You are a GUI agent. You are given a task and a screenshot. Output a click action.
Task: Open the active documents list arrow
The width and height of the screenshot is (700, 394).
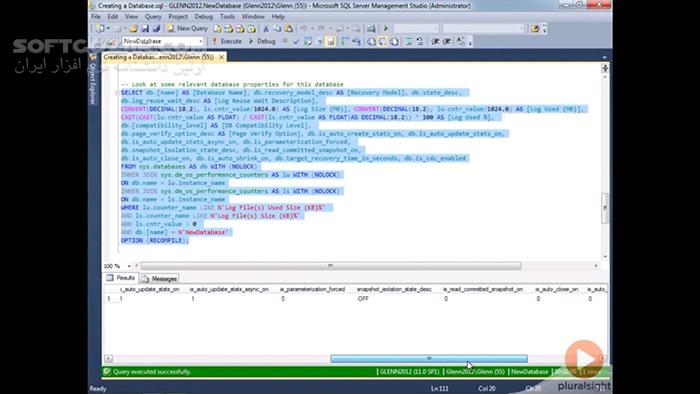[x=604, y=57]
